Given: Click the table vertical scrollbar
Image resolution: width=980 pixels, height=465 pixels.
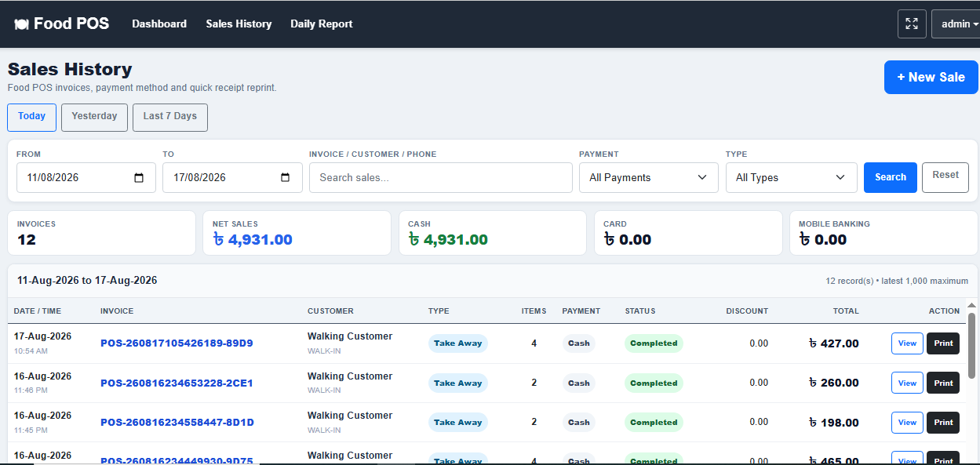Looking at the screenshot, I should (971, 344).
